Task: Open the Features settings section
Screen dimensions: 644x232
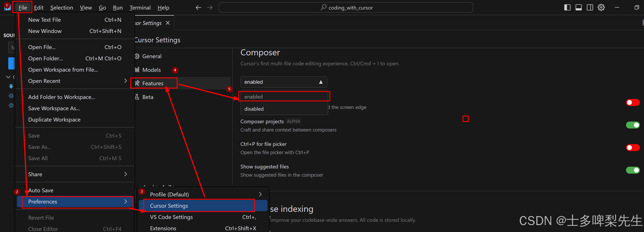Action: click(153, 83)
